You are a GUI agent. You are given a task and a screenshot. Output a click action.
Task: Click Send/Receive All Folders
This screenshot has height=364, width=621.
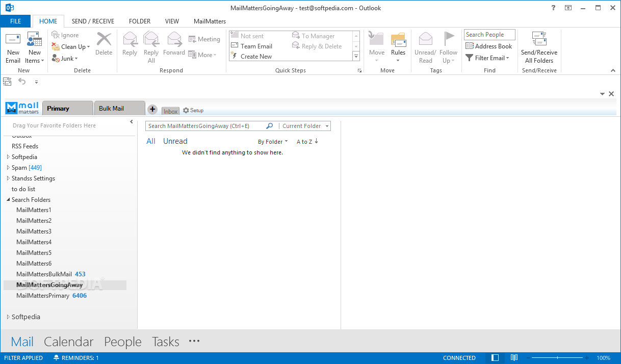coord(539,48)
